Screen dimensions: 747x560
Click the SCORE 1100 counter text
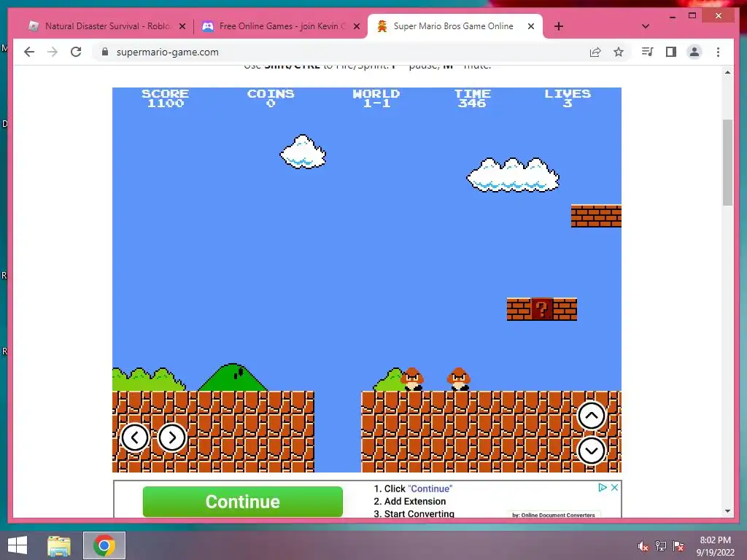[166, 98]
